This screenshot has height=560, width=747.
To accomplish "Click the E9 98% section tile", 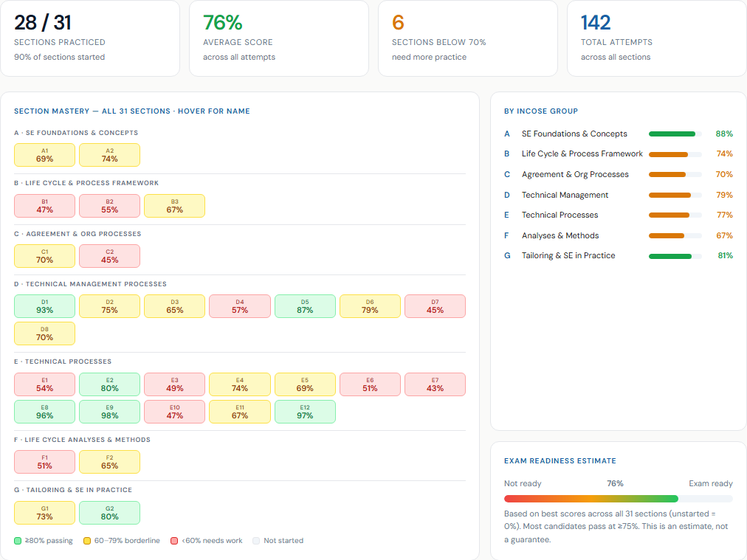I will tap(109, 412).
